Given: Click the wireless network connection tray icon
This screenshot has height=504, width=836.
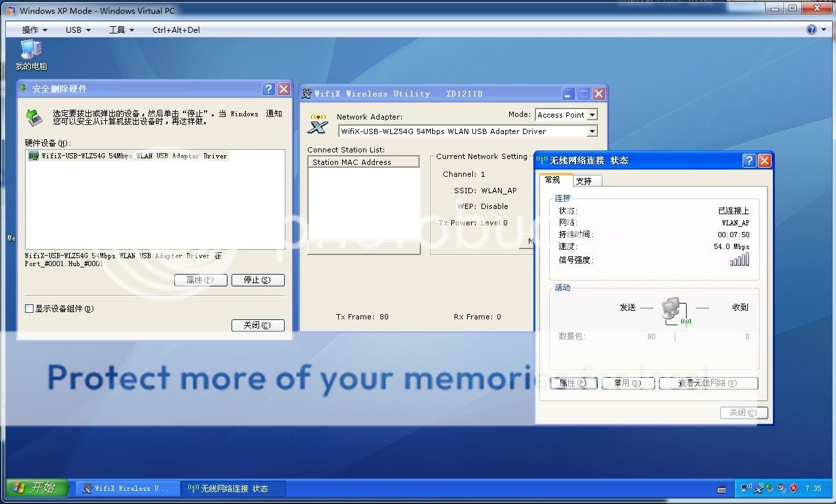Looking at the screenshot, I should click(746, 488).
